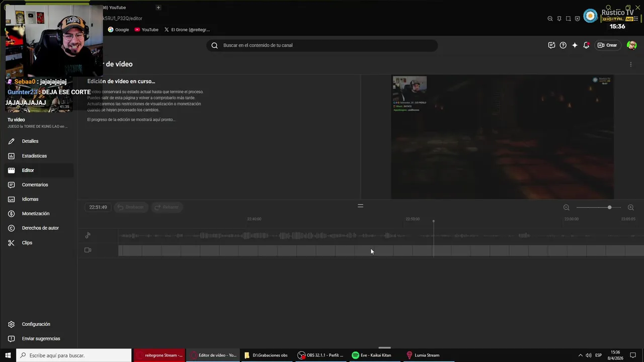Switch to OBS 32.1.1 taskbar window
The width and height of the screenshot is (644, 362).
pos(320,355)
